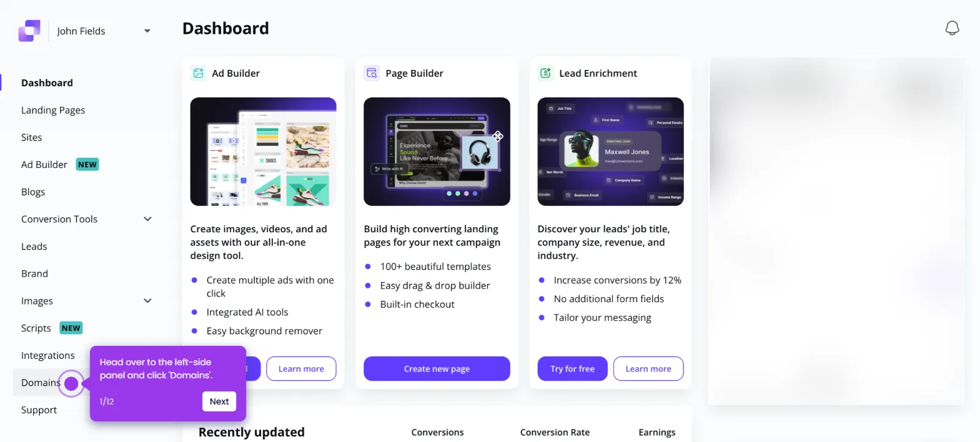Click the NEW badge beside Scripts

point(71,328)
